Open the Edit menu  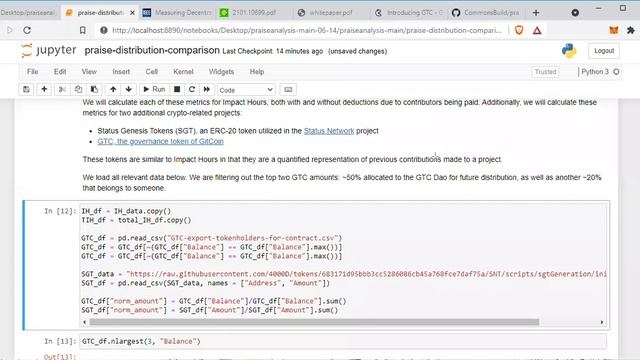pyautogui.click(x=60, y=72)
